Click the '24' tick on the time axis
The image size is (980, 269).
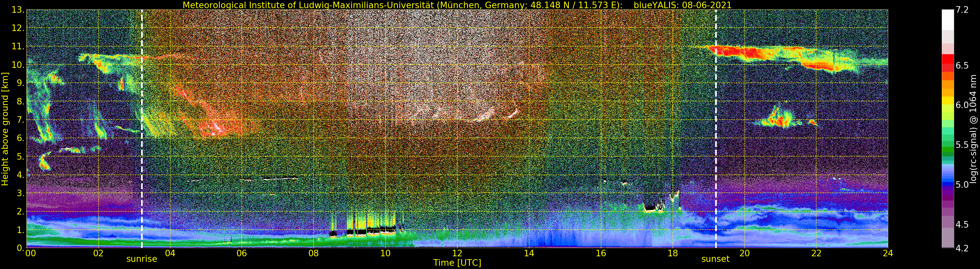pyautogui.click(x=888, y=253)
